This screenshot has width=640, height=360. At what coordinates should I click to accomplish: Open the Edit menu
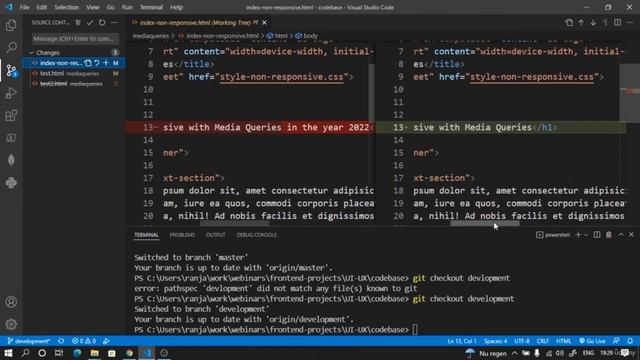click(x=41, y=7)
